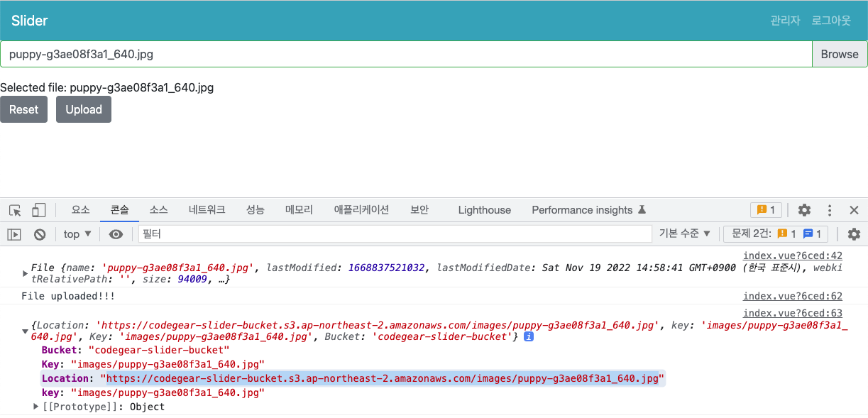Screen dimensions: 868x418
Task: Click the 관리자 link in header
Action: point(785,21)
